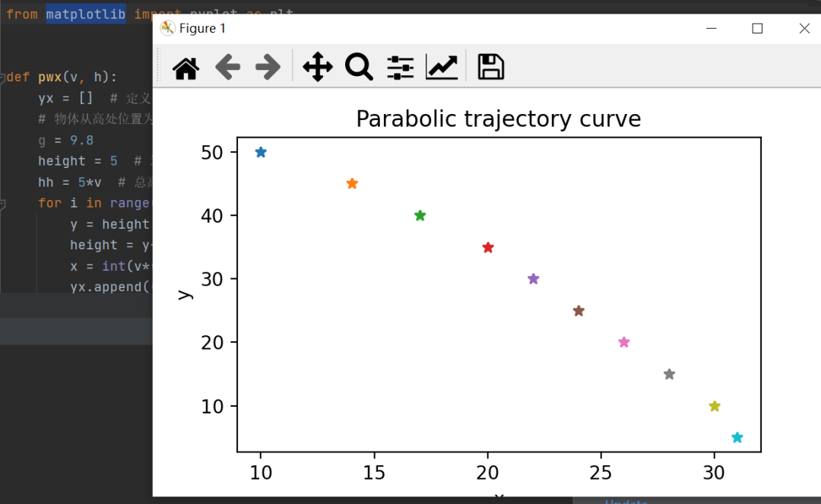The image size is (821, 504).
Task: Click y-axis tick label 20
Action: (x=212, y=342)
